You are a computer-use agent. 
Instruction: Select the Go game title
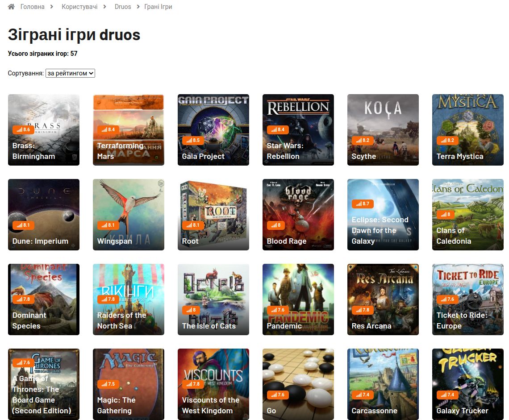[x=271, y=410]
